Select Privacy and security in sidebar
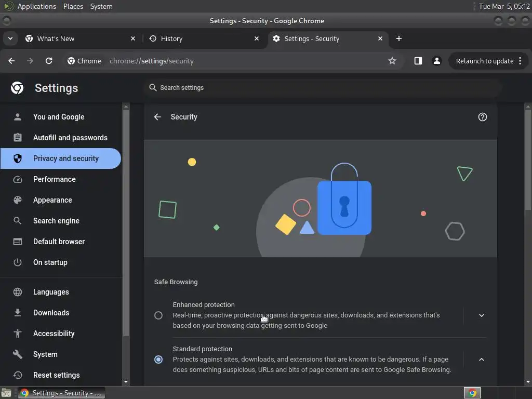The width and height of the screenshot is (532, 399). (x=60, y=158)
